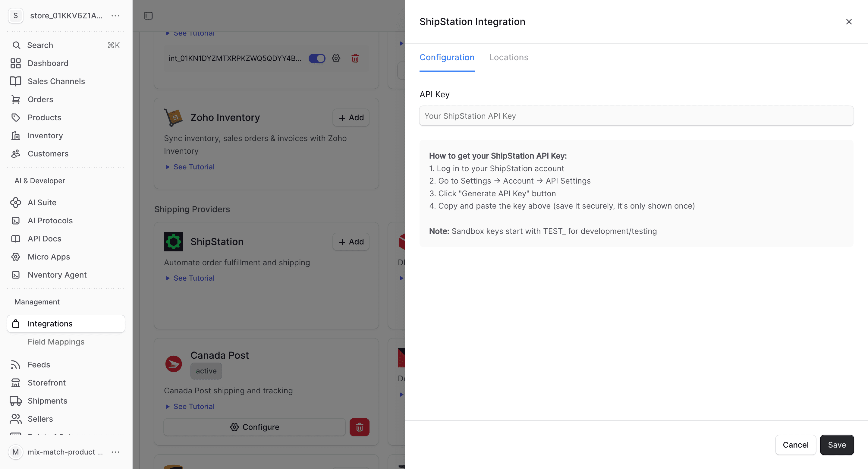The image size is (868, 469).
Task: Open settings gear for int_01KN1DYZ integration
Action: point(336,58)
